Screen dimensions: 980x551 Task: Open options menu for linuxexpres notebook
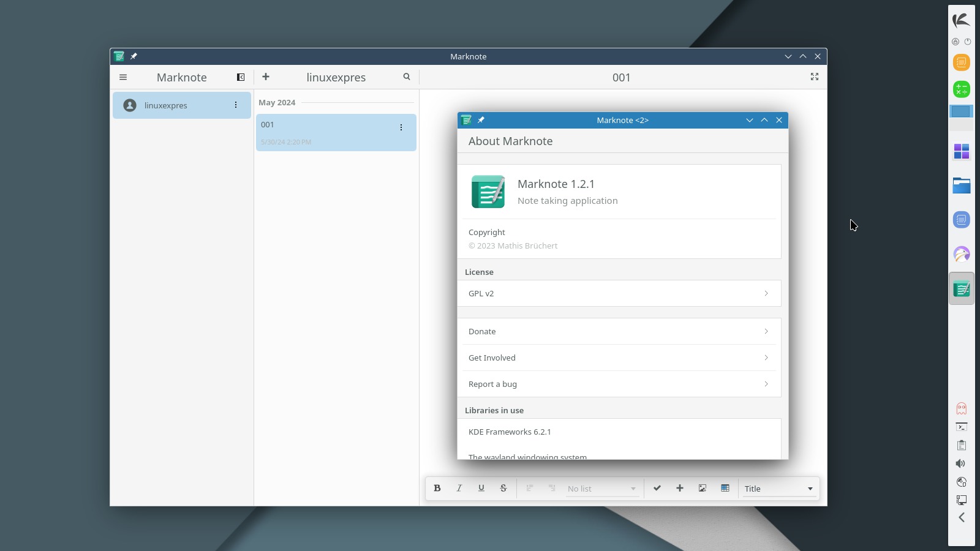(236, 105)
